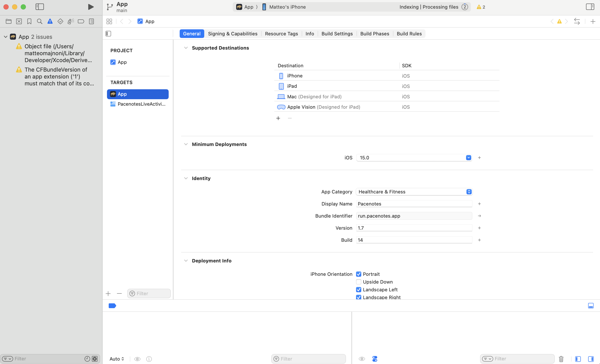
Task: Select the App project under PROJECT
Action: click(x=138, y=62)
